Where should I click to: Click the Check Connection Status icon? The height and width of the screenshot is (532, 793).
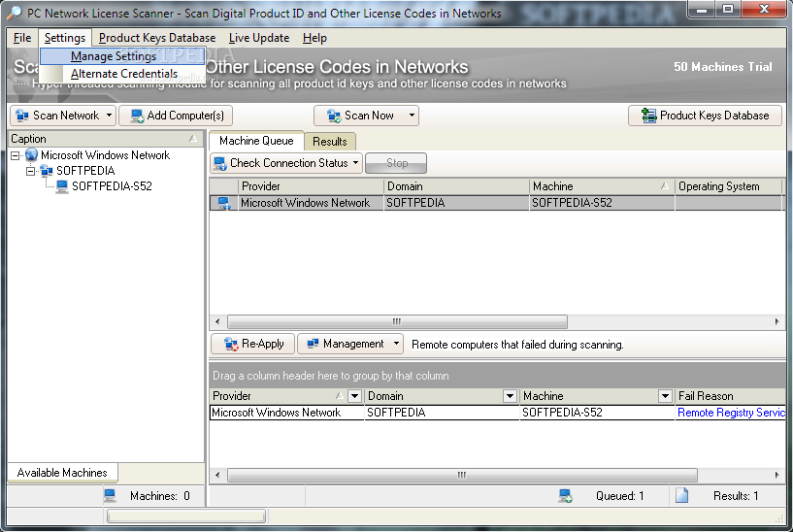(x=220, y=163)
